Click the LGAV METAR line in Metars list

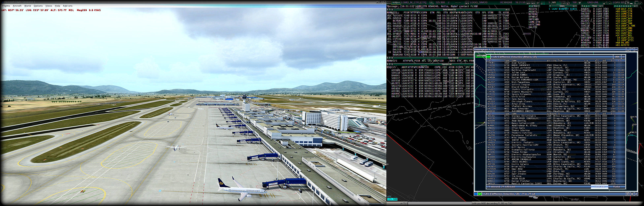(563, 9)
